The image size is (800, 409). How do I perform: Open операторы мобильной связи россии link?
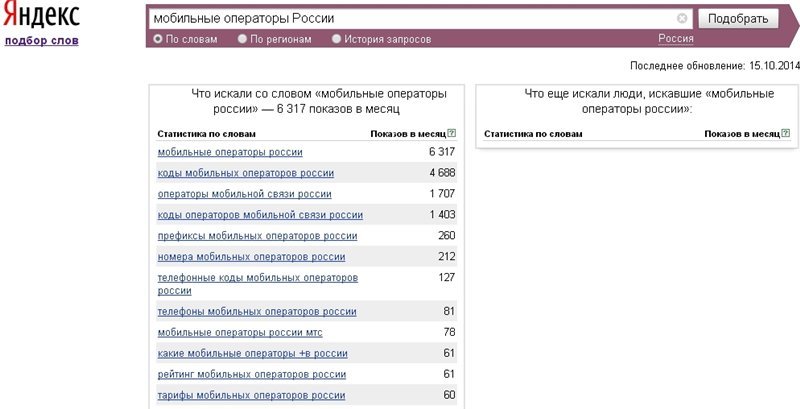(x=244, y=194)
